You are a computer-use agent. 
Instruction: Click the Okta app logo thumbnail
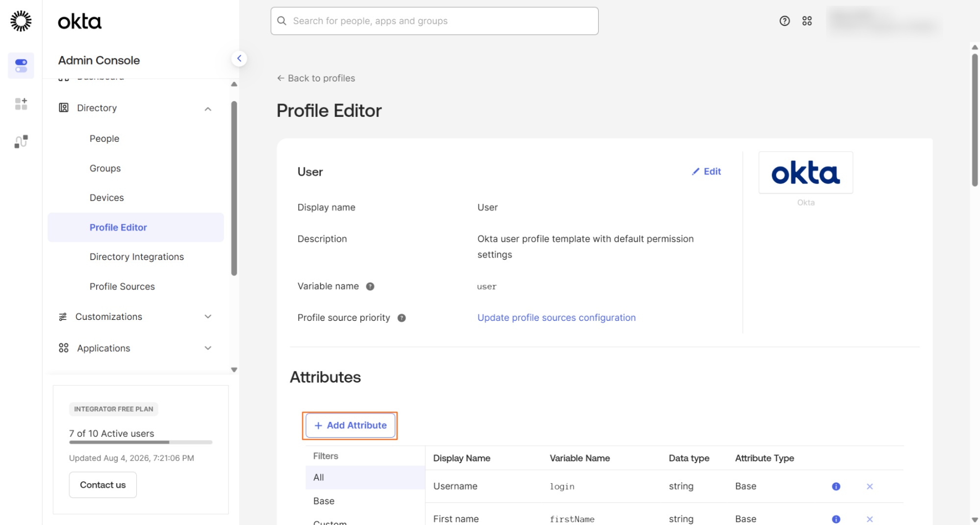[x=805, y=173]
